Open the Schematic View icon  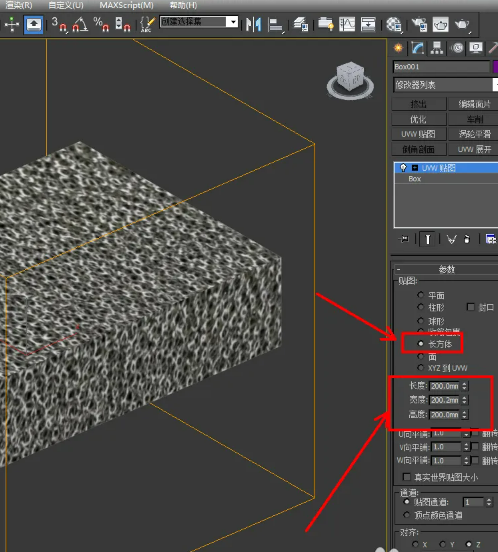pyautogui.click(x=368, y=24)
